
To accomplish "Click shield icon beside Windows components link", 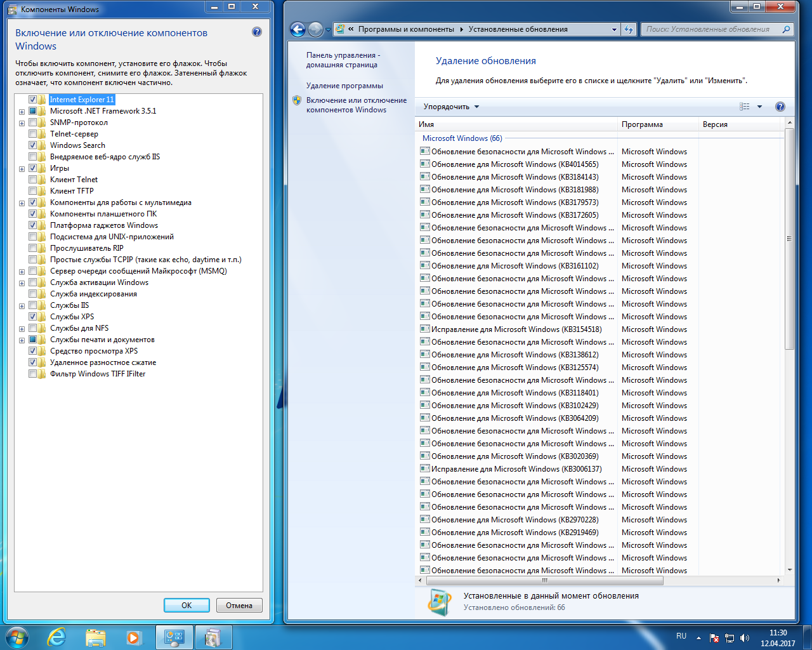I will click(297, 100).
